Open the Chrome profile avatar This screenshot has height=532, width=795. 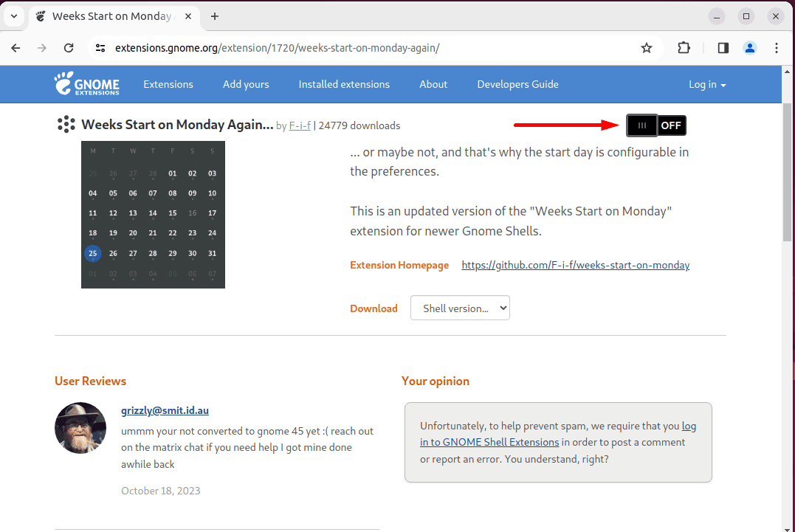click(750, 48)
